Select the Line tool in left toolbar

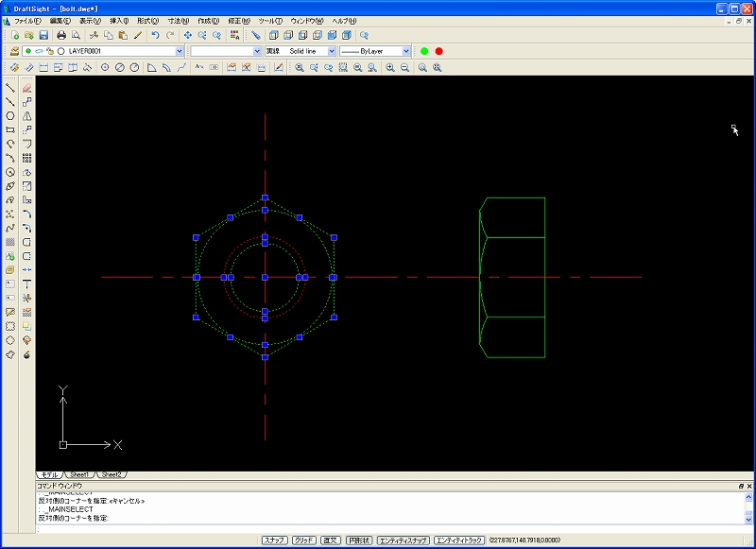(10, 88)
